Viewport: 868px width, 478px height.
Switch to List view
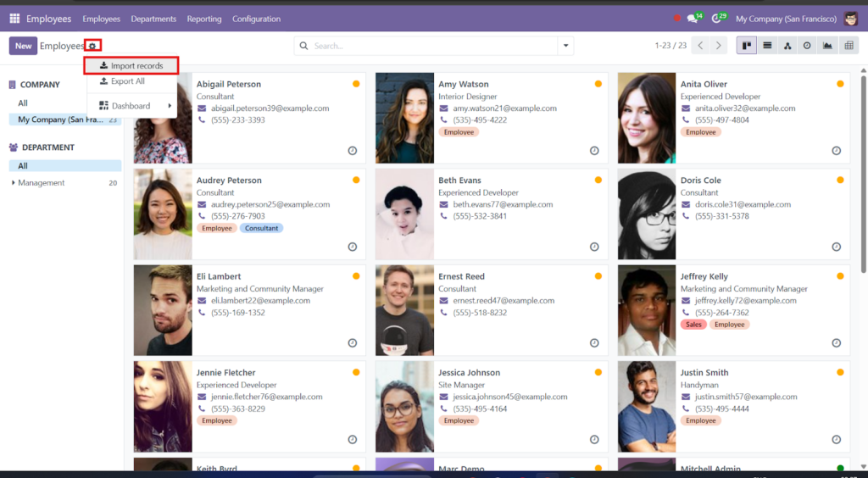pyautogui.click(x=766, y=46)
